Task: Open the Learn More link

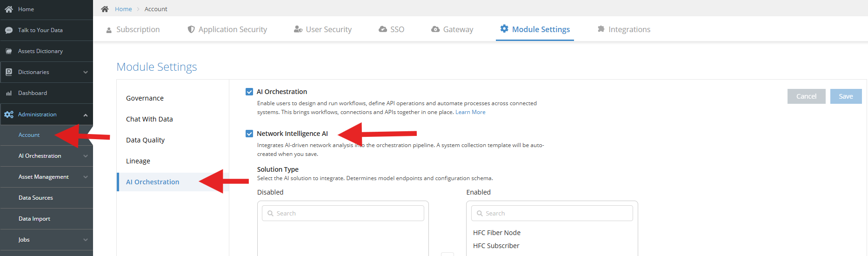Action: tap(470, 112)
